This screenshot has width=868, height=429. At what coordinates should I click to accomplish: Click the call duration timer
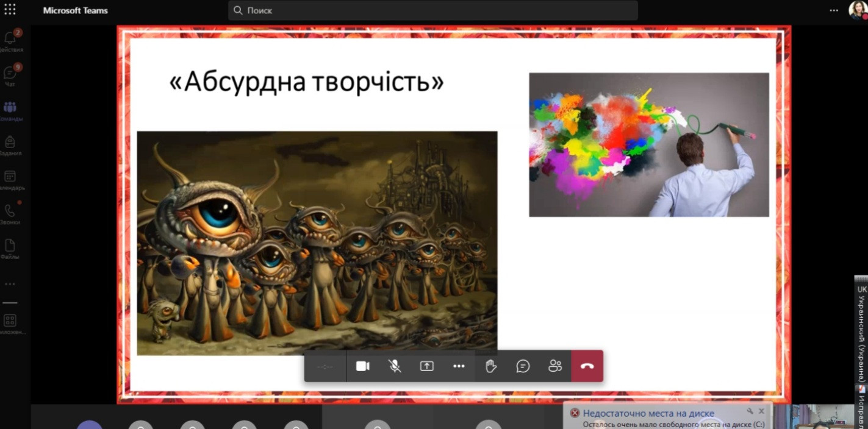click(x=326, y=366)
